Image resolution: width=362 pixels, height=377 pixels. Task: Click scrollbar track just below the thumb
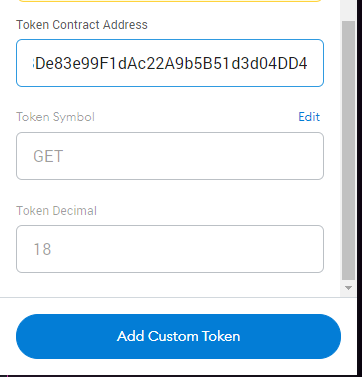tap(348, 281)
